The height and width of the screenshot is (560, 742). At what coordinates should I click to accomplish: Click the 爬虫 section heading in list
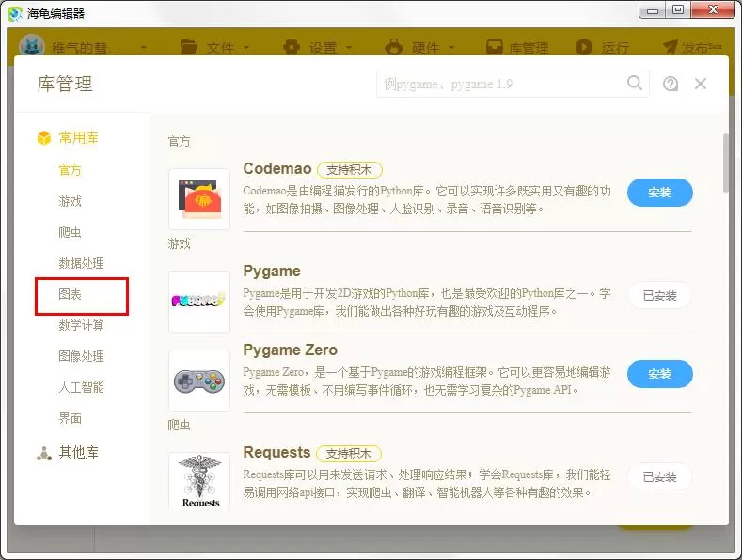pos(180,425)
